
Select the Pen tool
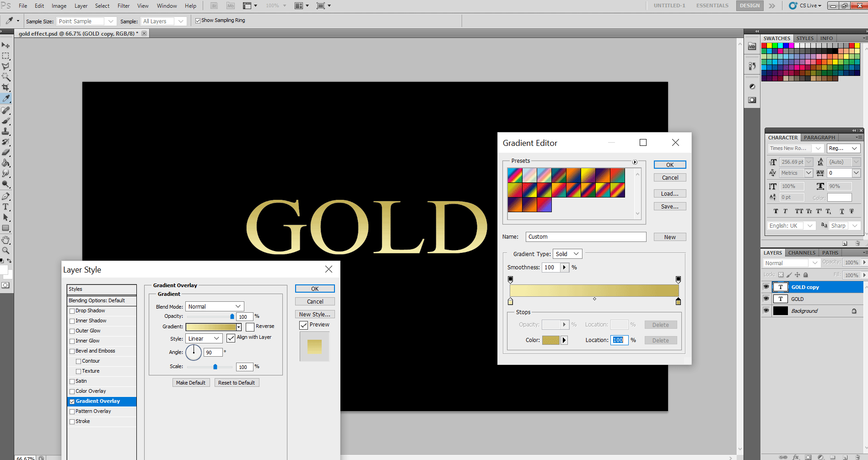pyautogui.click(x=6, y=195)
